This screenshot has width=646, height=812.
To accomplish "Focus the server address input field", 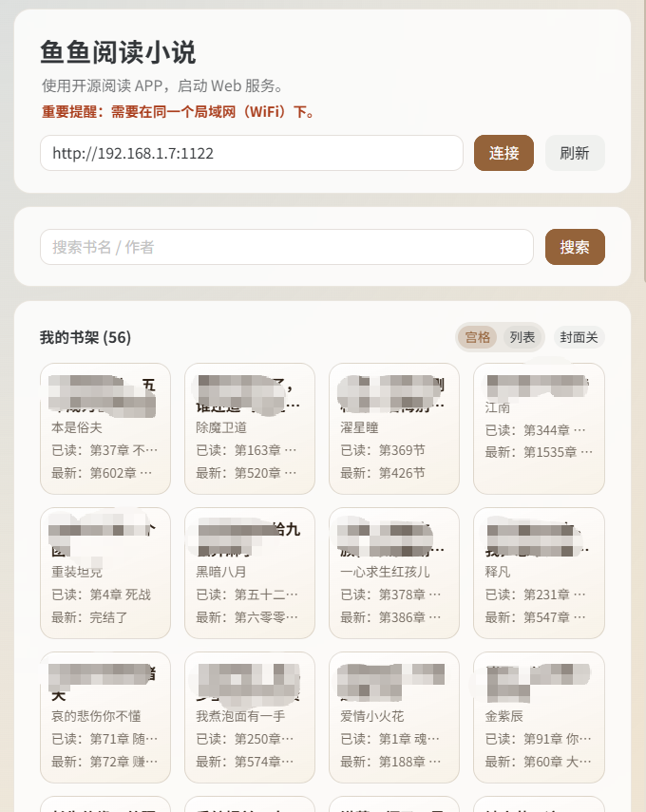I will click(x=251, y=153).
